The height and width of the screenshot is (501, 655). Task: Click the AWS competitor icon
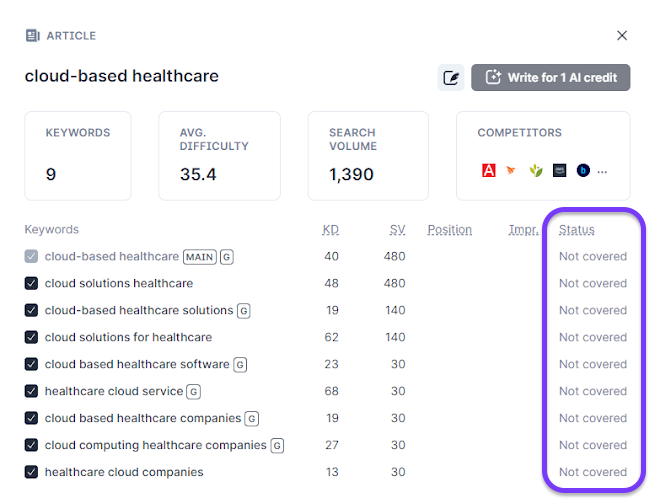560,171
